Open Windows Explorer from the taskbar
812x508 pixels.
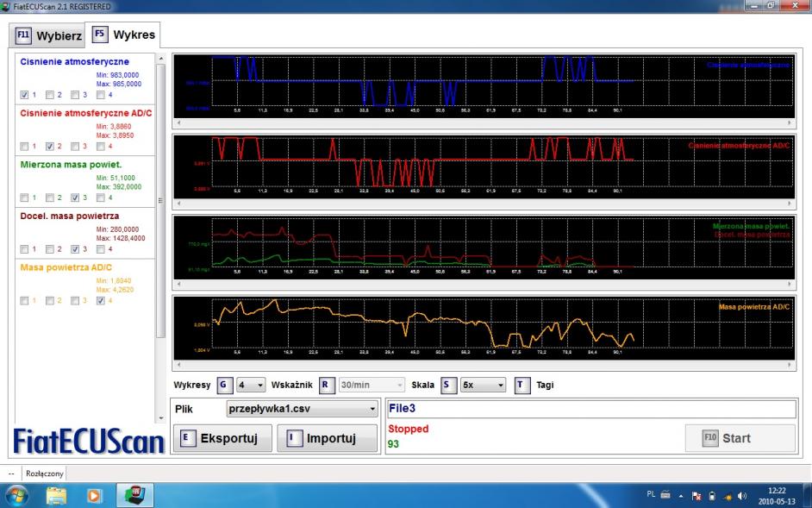[x=56, y=496]
